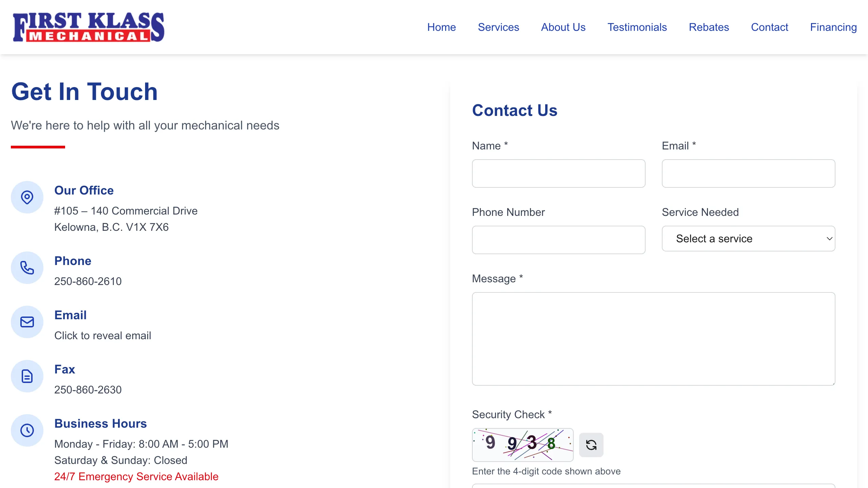Refresh the security check captcha
The image size is (868, 488).
pyautogui.click(x=591, y=445)
